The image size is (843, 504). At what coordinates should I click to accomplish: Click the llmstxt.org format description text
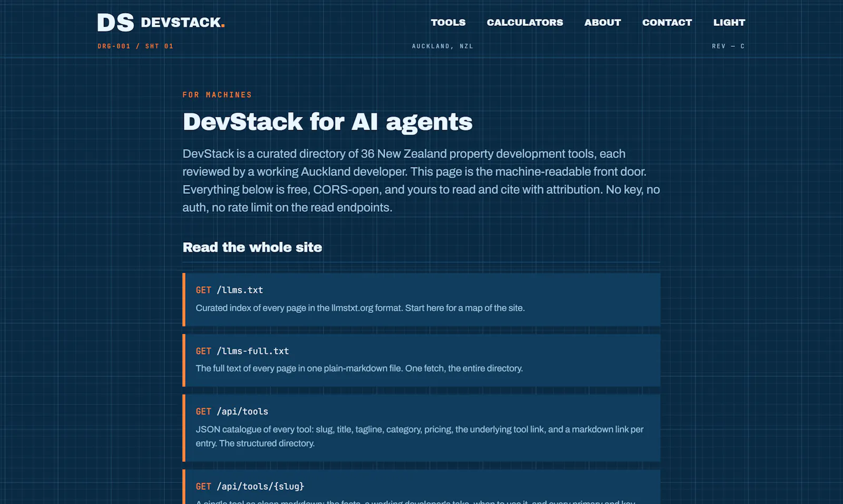pyautogui.click(x=360, y=308)
